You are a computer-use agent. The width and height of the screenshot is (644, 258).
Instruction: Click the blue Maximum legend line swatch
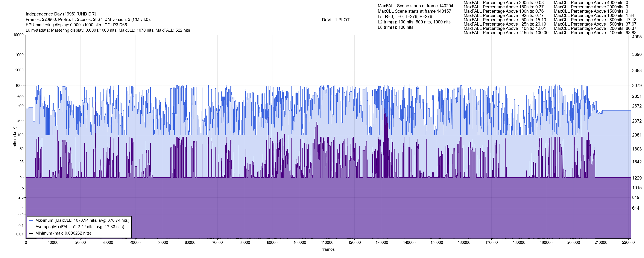click(x=31, y=221)
